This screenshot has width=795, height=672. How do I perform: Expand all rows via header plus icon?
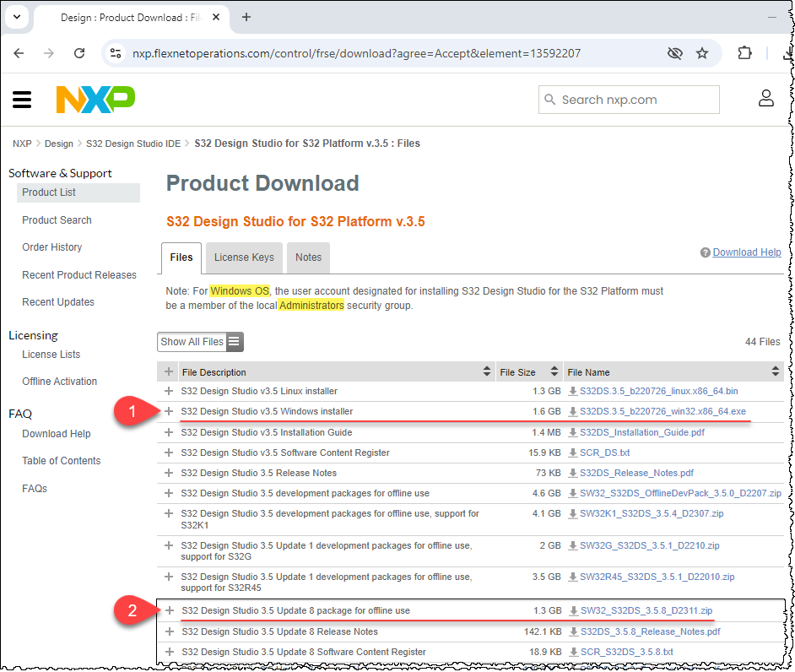169,371
